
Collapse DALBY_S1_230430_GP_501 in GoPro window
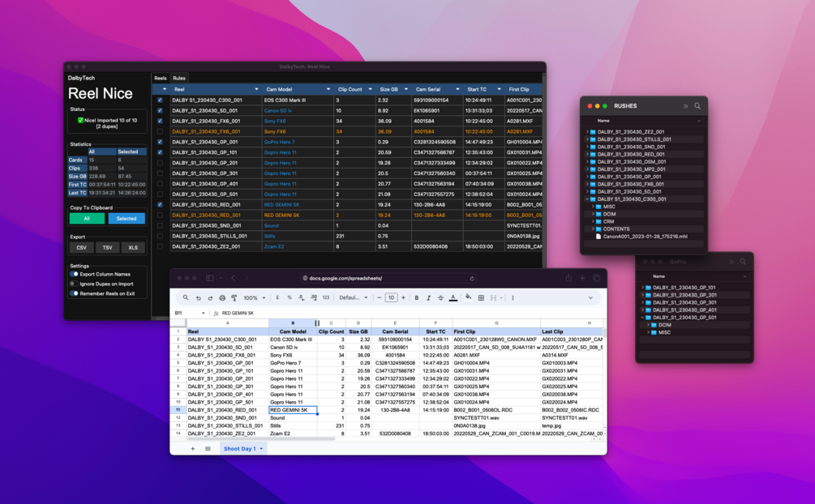coord(643,318)
